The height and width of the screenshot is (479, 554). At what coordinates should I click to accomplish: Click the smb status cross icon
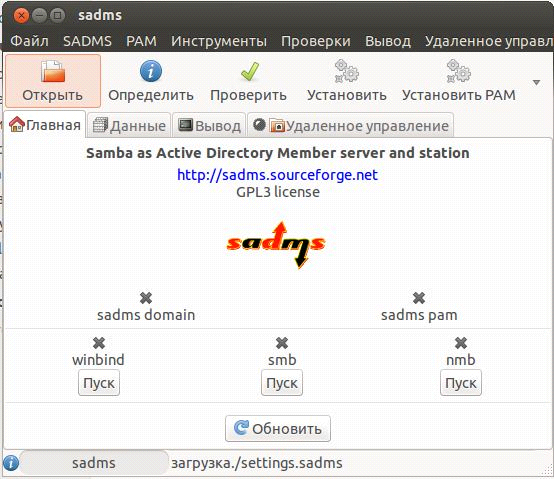point(282,343)
